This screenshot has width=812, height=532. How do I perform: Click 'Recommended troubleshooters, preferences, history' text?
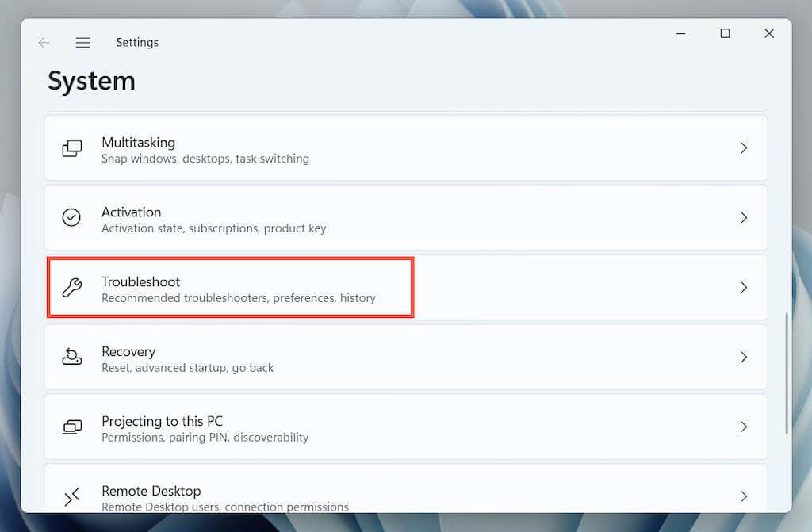pyautogui.click(x=239, y=298)
